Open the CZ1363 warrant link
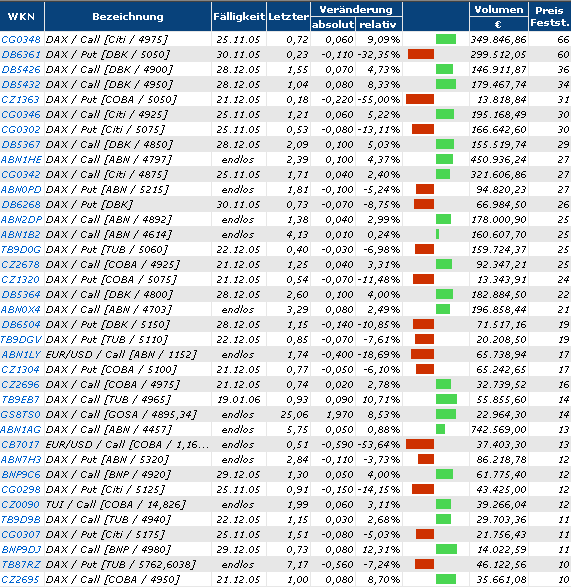 click(x=20, y=100)
